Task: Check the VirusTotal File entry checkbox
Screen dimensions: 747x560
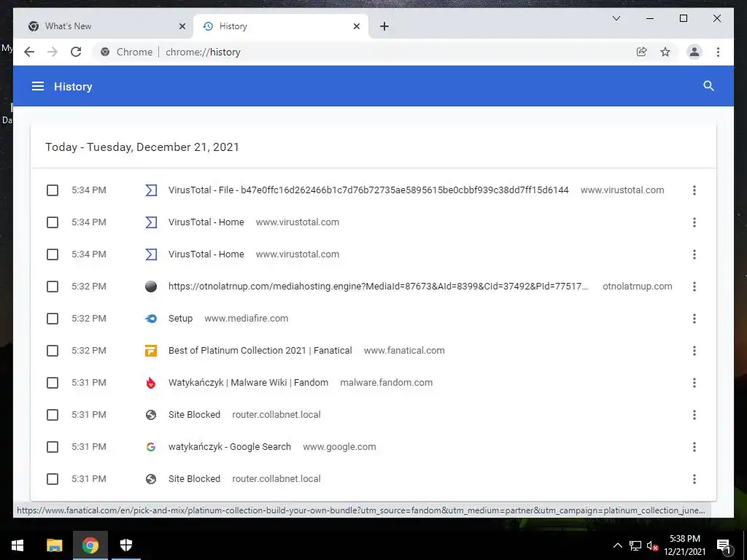Action: tap(53, 190)
